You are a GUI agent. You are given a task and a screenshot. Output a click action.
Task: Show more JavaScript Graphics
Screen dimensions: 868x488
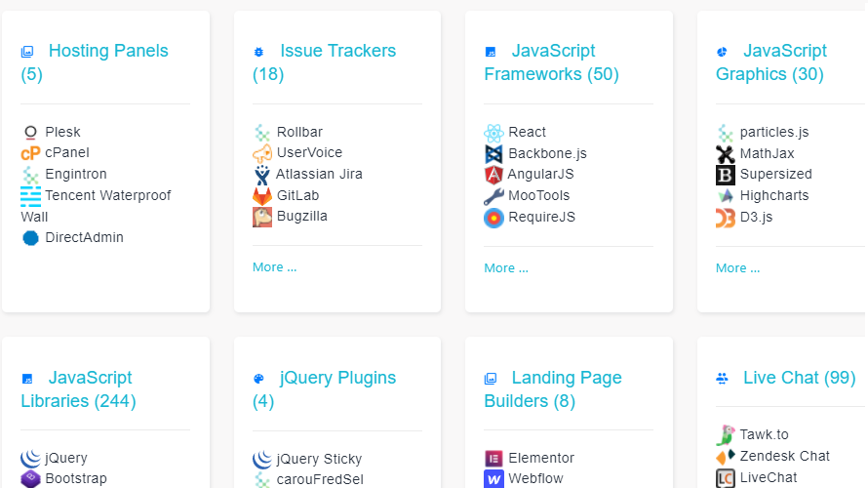point(737,268)
